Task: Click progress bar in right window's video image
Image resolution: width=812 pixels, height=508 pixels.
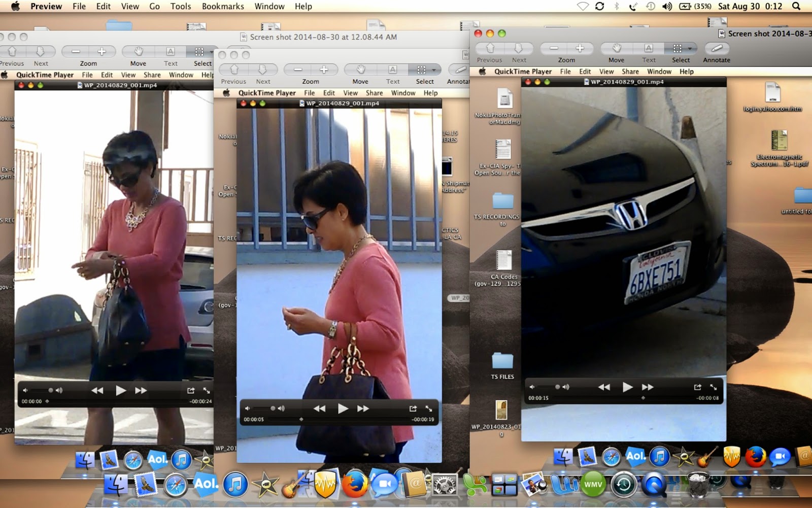Action: [624, 398]
